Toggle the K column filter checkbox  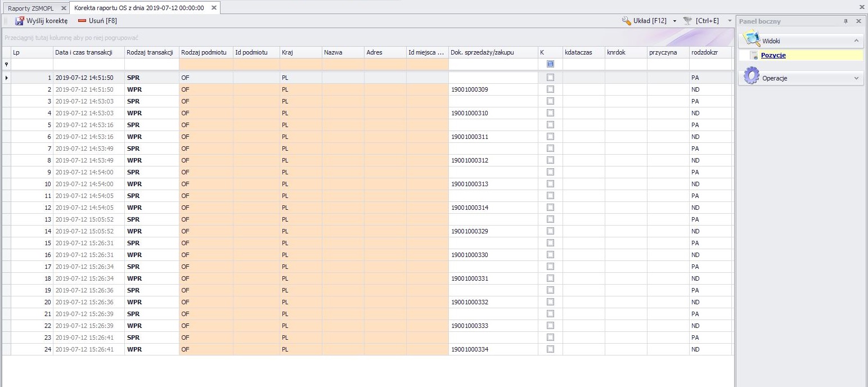coord(550,64)
